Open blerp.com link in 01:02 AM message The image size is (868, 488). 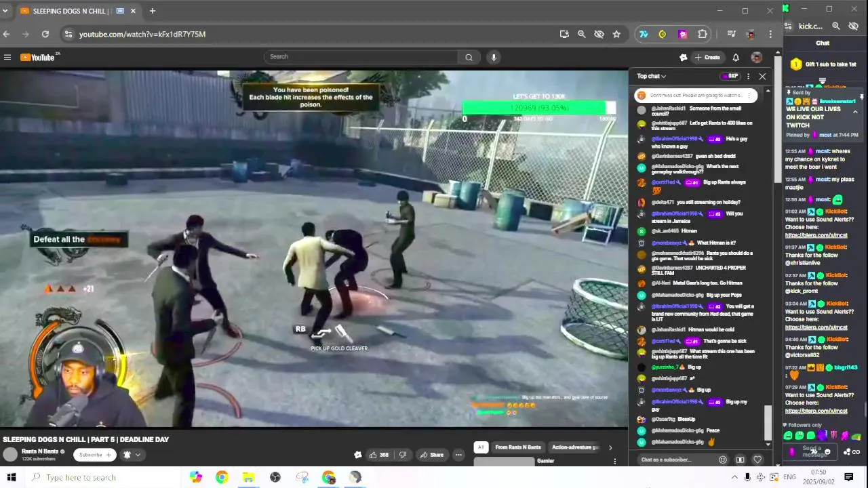[x=816, y=235]
